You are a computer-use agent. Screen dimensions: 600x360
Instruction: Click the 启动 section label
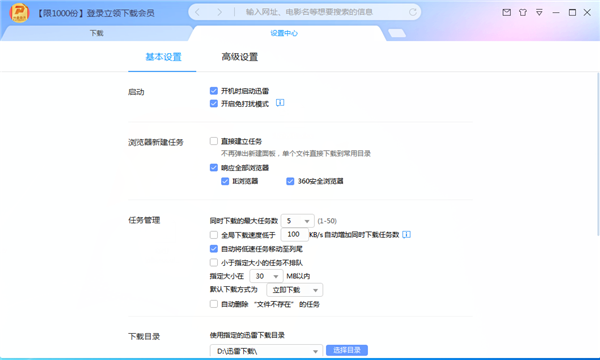(136, 92)
